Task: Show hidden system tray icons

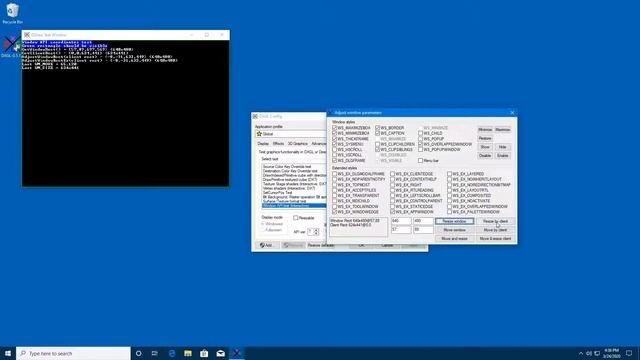Action: [x=581, y=353]
